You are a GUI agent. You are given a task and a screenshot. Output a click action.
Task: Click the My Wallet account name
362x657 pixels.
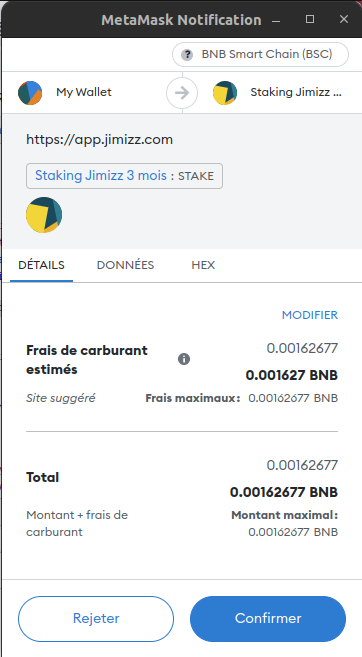tap(84, 92)
